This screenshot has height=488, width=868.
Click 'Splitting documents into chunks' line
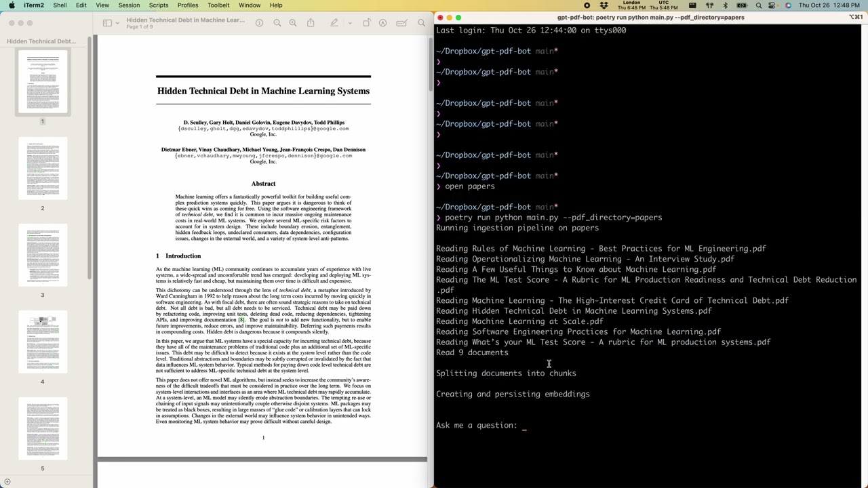pos(506,373)
